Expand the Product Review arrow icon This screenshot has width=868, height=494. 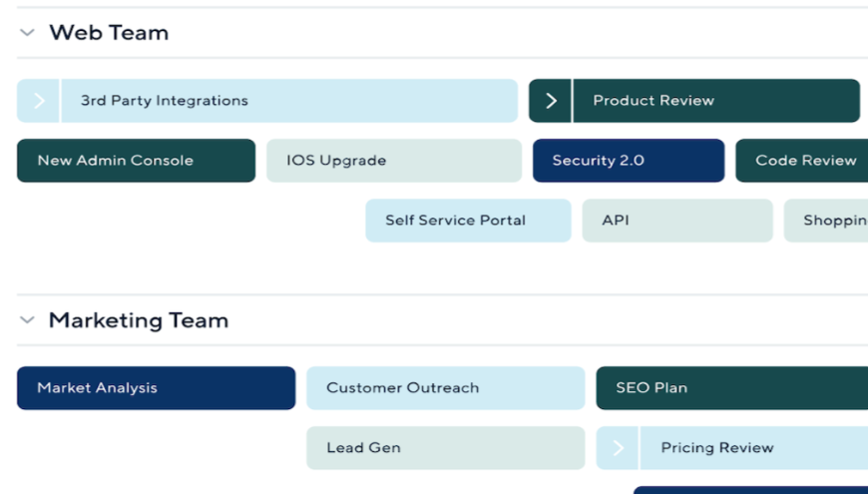tap(551, 101)
